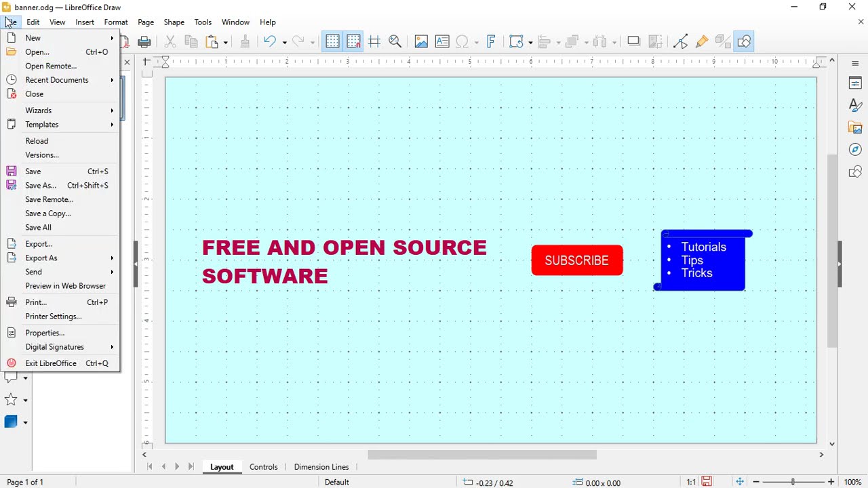
Task: Click the Distribute objects icon
Action: click(x=600, y=42)
